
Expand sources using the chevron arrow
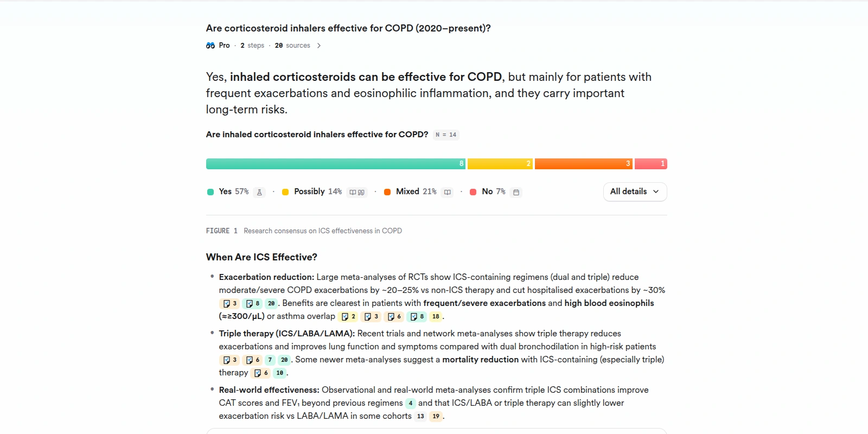[x=319, y=46]
